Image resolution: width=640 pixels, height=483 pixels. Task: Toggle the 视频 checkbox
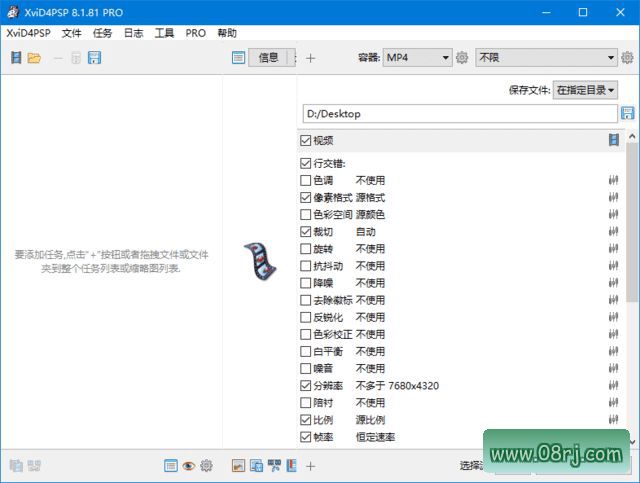(x=305, y=140)
